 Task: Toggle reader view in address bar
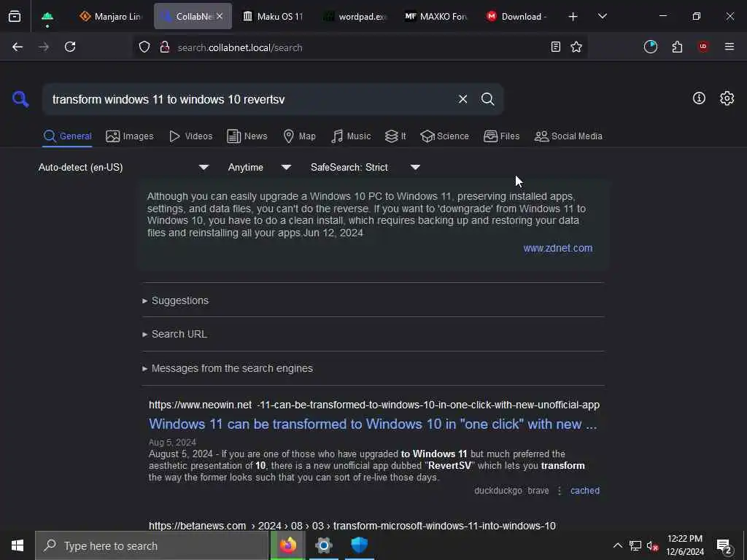coord(555,47)
